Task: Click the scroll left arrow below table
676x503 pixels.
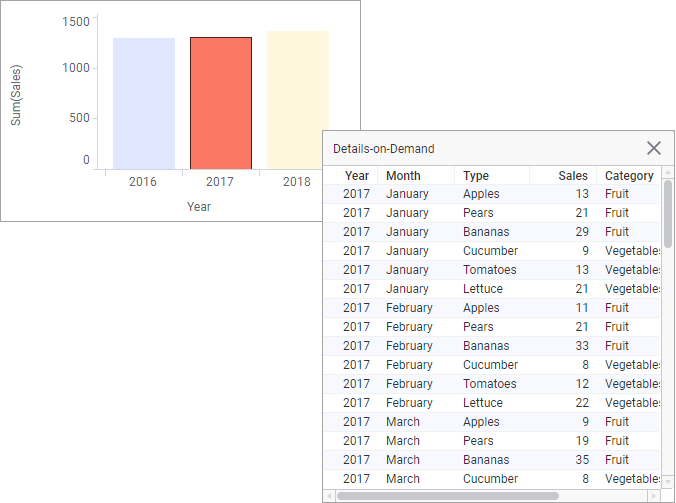Action: point(331,495)
